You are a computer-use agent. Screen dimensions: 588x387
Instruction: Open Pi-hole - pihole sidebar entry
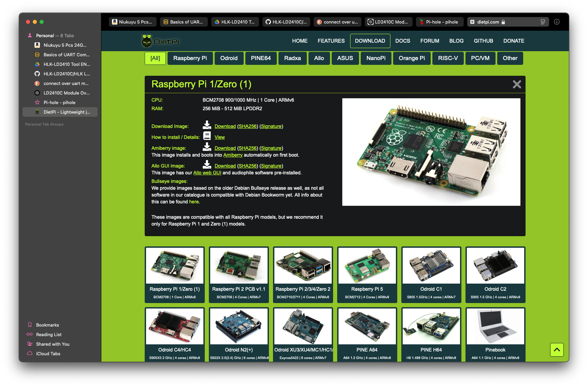[x=60, y=102]
